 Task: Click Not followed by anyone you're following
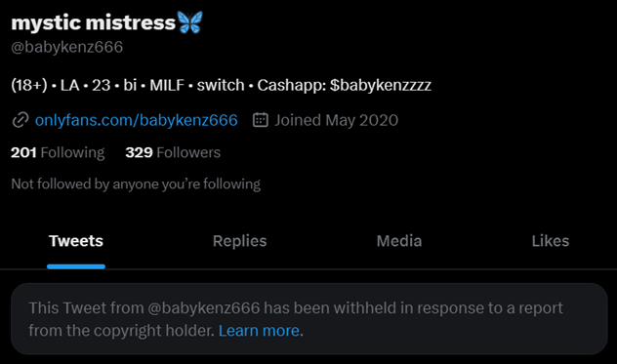click(136, 183)
